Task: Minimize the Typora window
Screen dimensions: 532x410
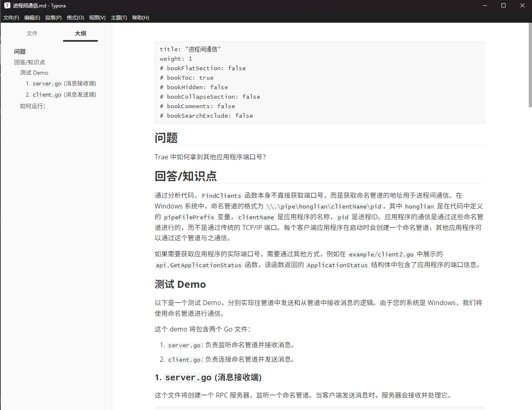Action: 485,6
